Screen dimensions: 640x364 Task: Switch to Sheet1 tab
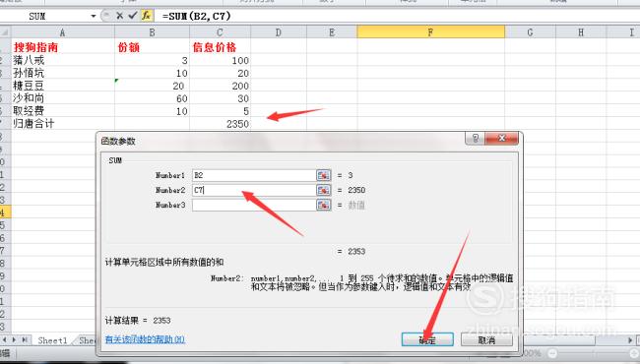tap(52, 340)
